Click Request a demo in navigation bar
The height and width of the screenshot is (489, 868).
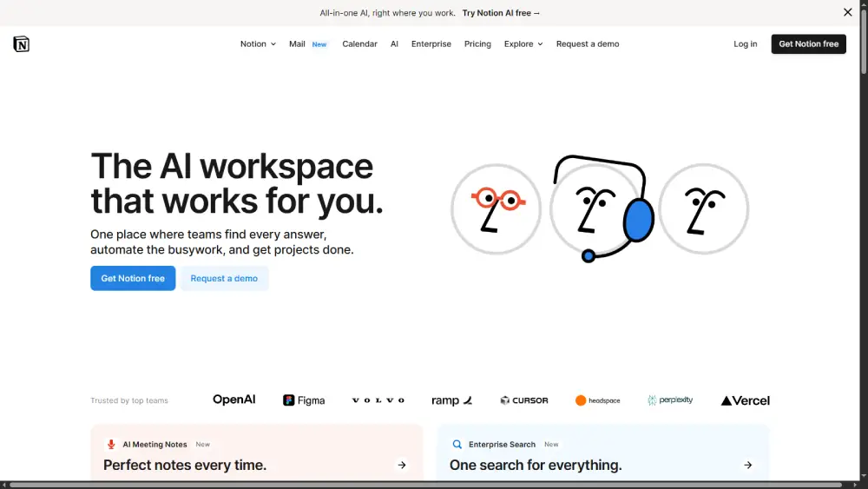(x=588, y=43)
